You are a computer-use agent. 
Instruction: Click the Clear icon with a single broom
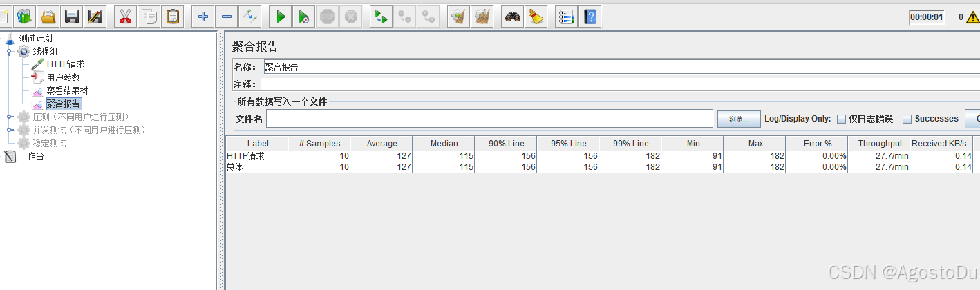pyautogui.click(x=458, y=16)
